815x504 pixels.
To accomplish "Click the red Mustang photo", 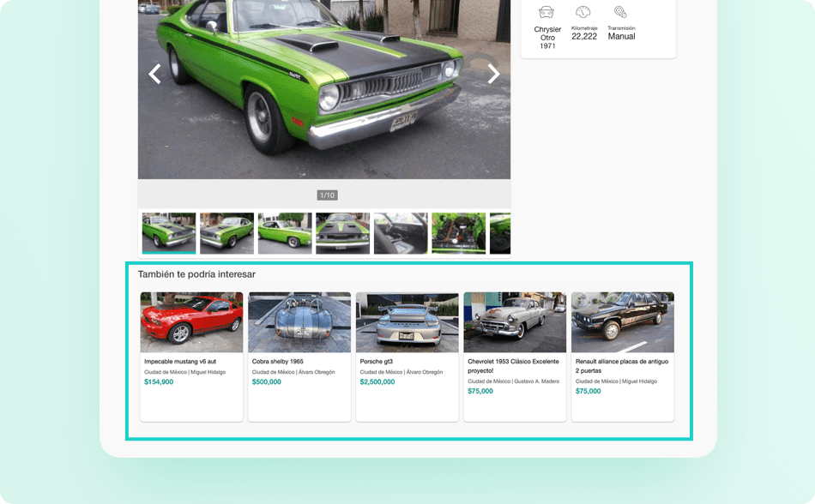I will click(192, 322).
